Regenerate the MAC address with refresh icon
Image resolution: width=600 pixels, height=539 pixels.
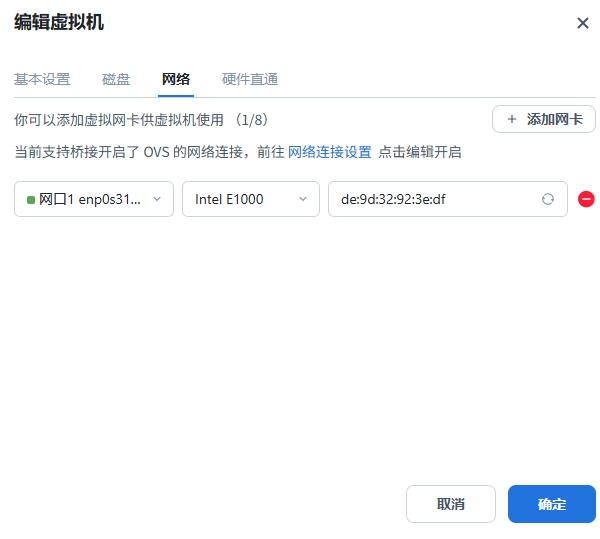pos(548,199)
